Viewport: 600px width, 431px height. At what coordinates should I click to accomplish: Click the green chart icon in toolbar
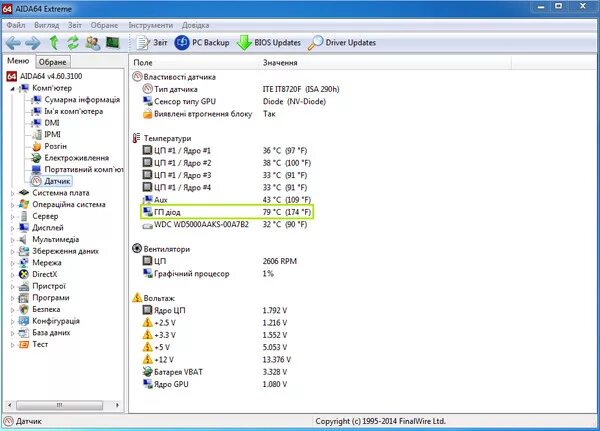(112, 42)
